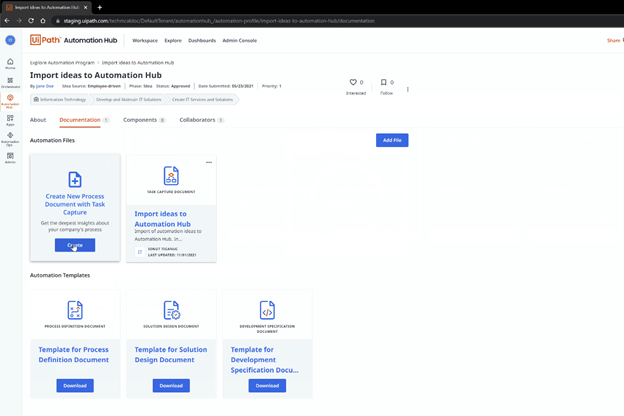The image size is (624, 416).
Task: Switch to the About tab
Action: 38,120
